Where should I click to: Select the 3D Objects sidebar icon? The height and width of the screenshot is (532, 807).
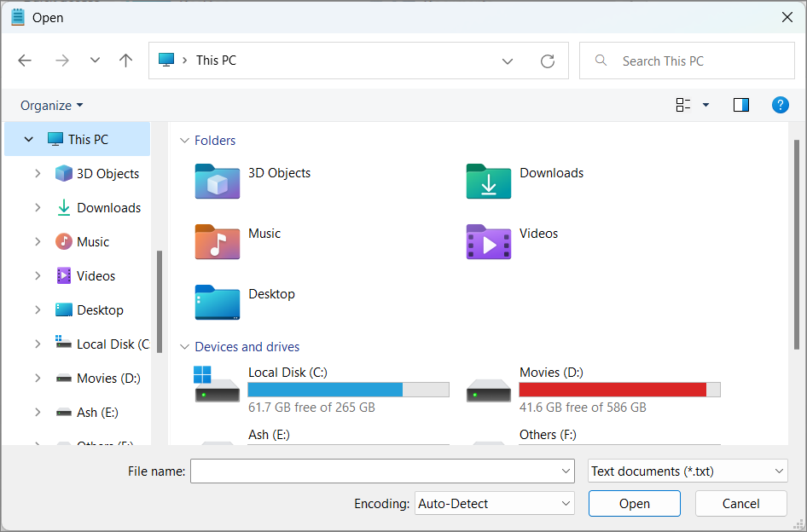pos(64,173)
